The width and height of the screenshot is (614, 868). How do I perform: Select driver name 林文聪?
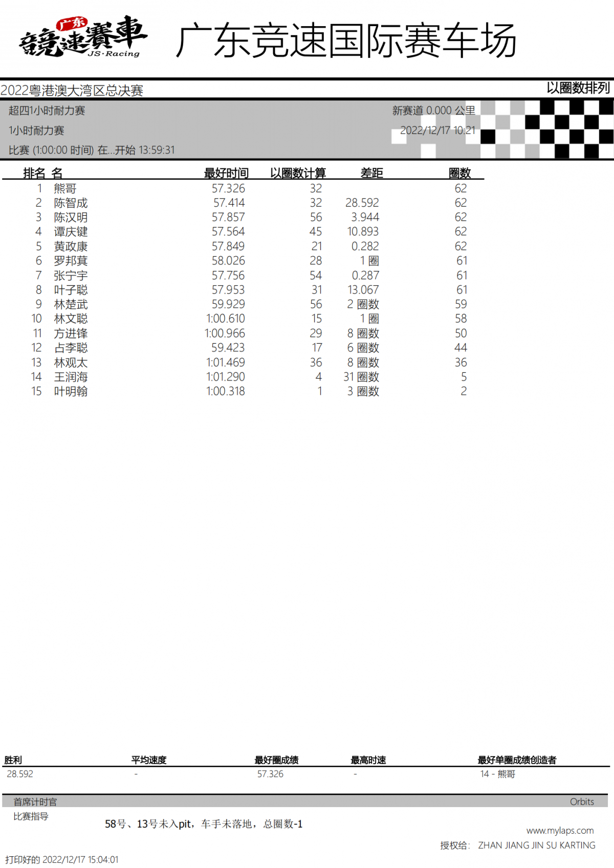pyautogui.click(x=71, y=319)
